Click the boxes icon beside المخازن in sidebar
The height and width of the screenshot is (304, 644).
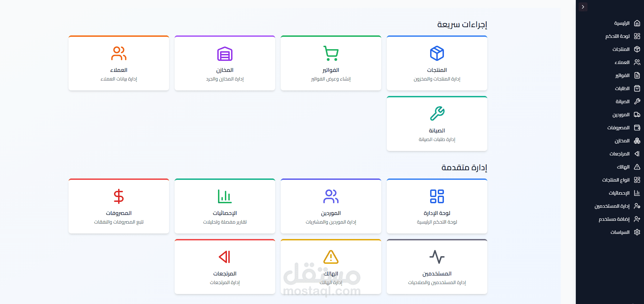637,141
